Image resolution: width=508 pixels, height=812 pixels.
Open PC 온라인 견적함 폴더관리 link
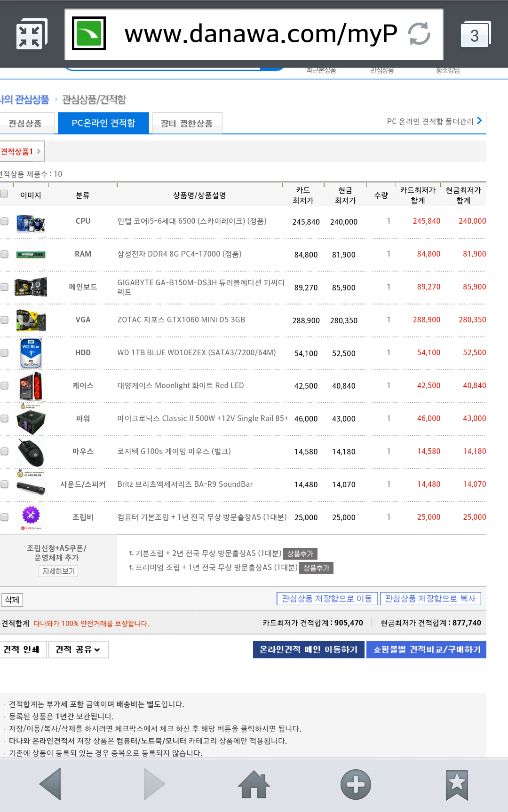click(435, 121)
